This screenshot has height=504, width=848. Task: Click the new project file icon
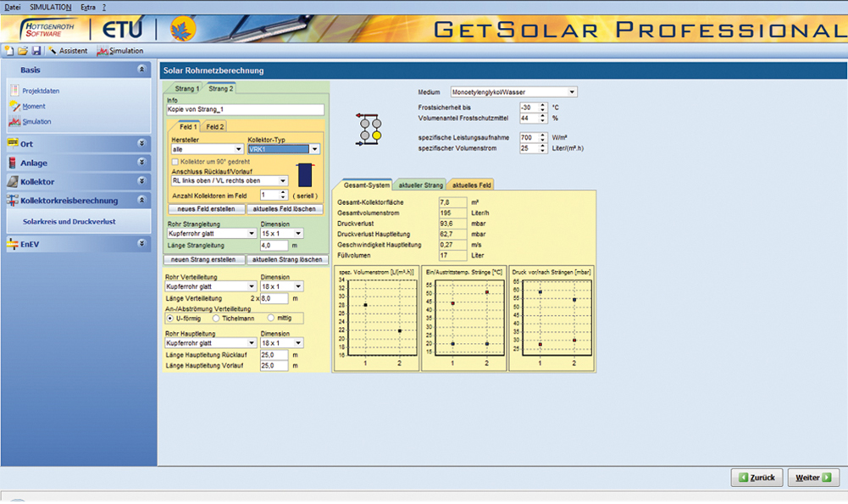pyautogui.click(x=9, y=51)
